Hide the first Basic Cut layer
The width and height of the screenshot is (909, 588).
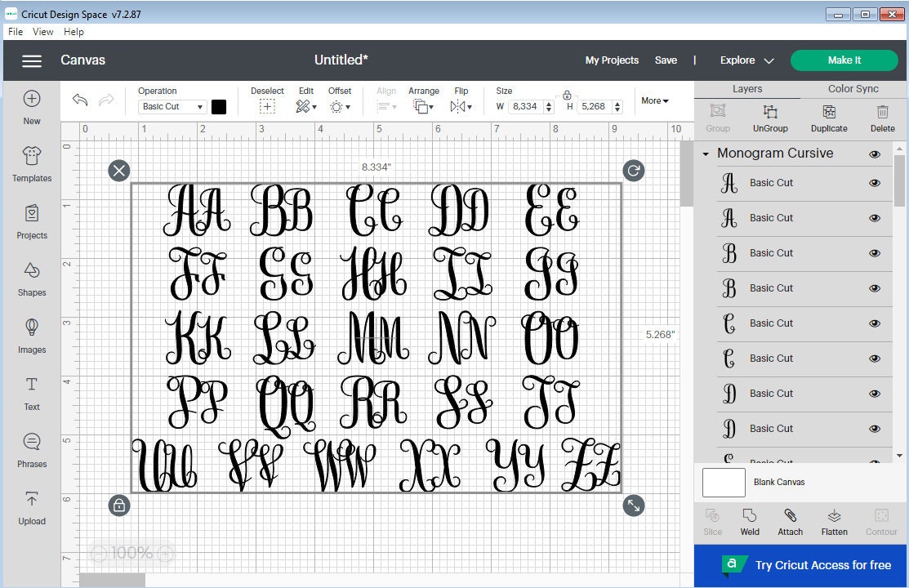coord(875,183)
